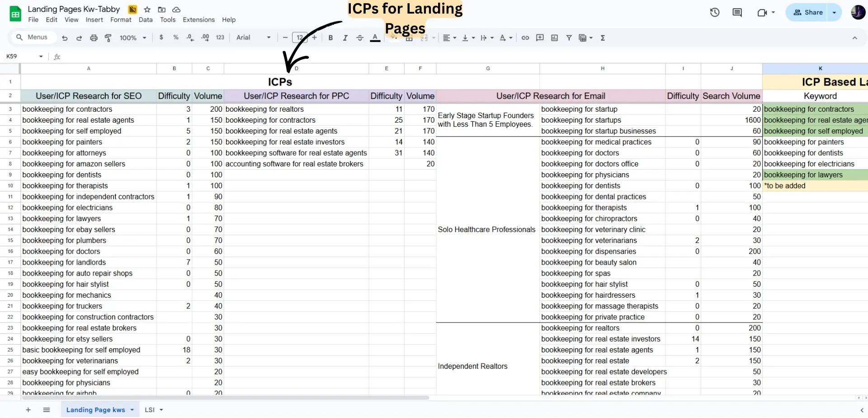Screen dimensions: 868x418
Task: Select the Format as currency icon
Action: click(x=161, y=38)
